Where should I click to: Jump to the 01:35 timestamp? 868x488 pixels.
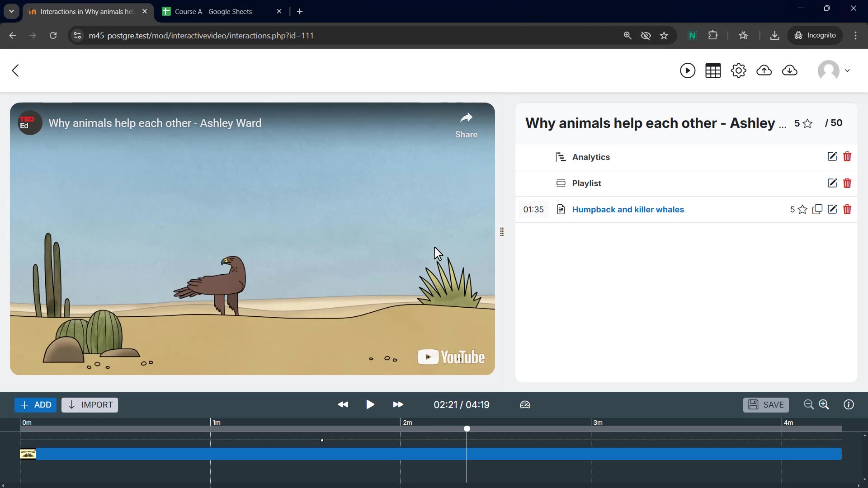pyautogui.click(x=533, y=209)
